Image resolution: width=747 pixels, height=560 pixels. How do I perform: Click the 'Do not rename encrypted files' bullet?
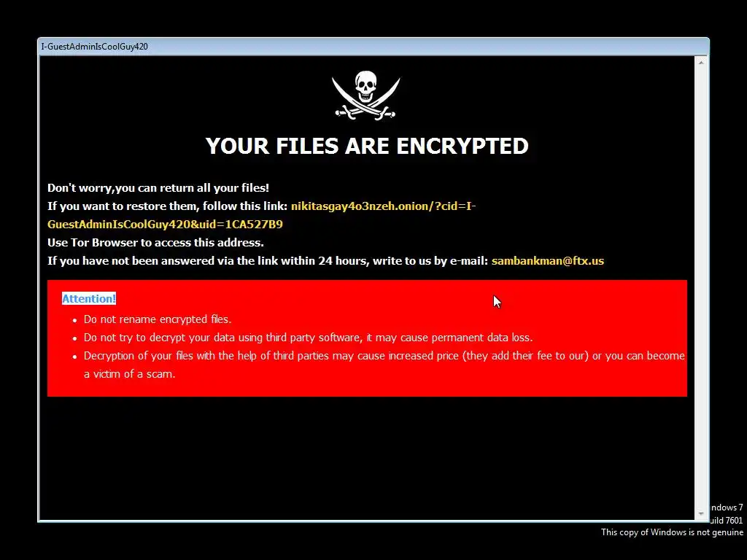(158, 319)
